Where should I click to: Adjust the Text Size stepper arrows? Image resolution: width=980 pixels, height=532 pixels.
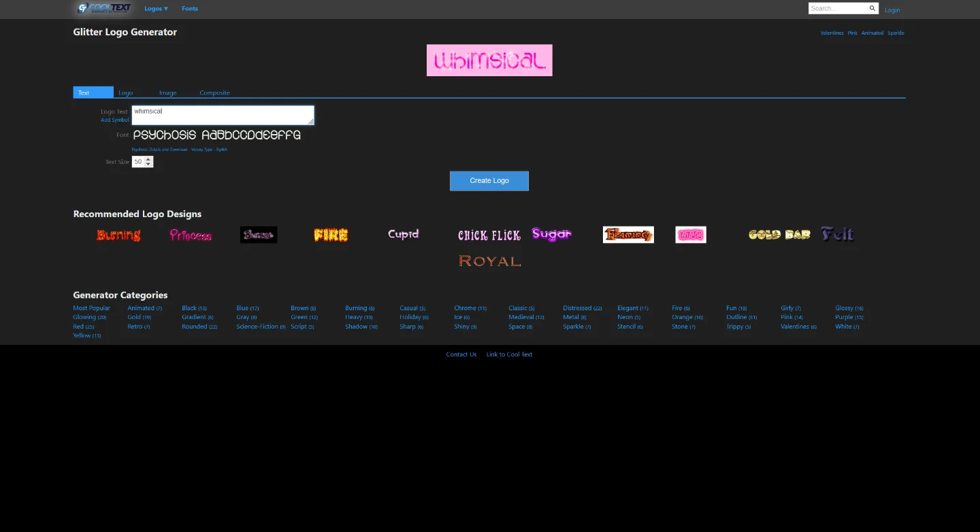coord(149,162)
